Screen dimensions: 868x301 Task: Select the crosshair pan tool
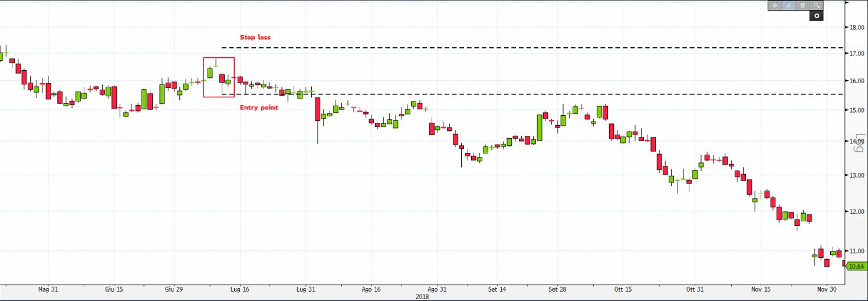click(775, 5)
